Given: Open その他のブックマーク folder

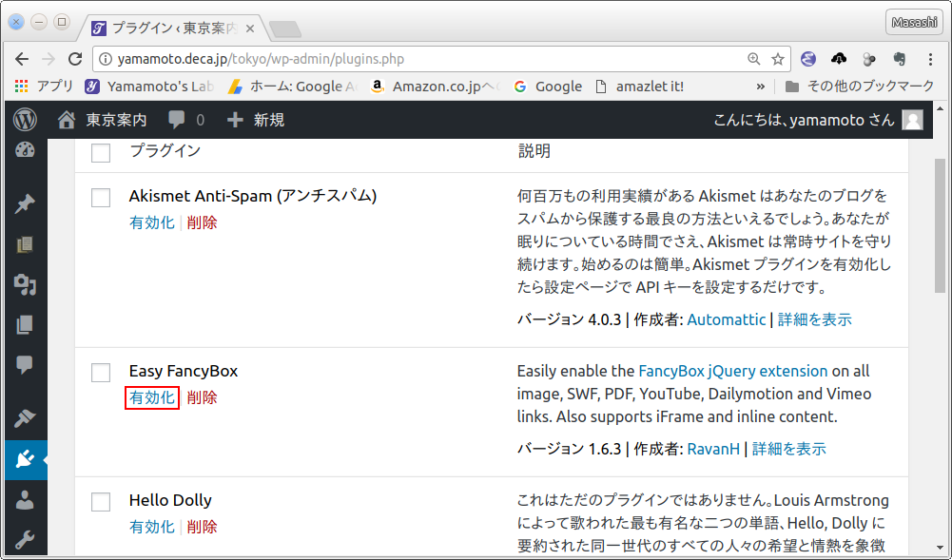Looking at the screenshot, I should [859, 87].
